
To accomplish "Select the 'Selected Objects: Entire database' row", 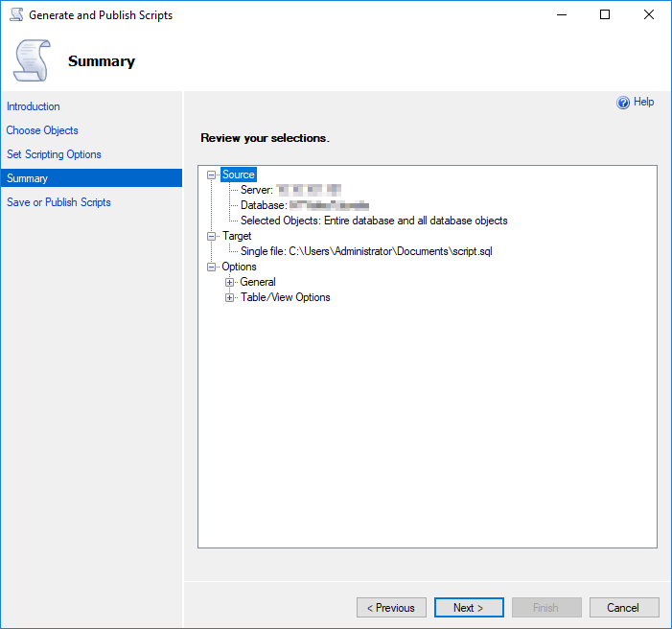I will (374, 221).
